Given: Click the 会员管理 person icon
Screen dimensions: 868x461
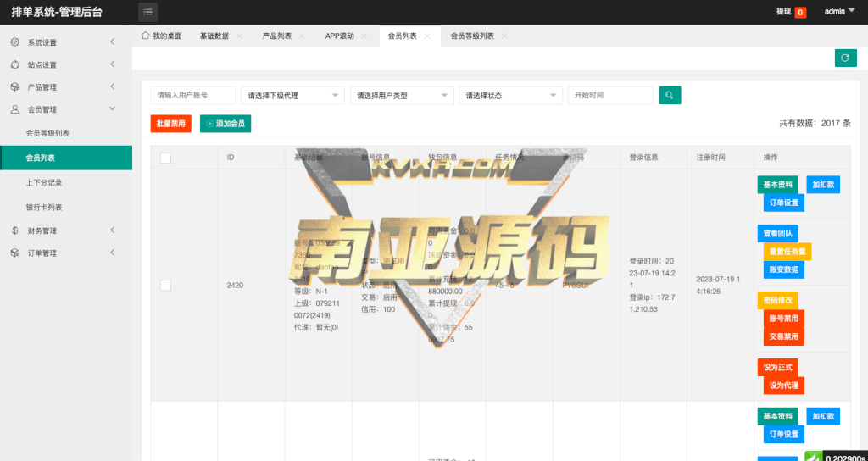Looking at the screenshot, I should pyautogui.click(x=15, y=109).
